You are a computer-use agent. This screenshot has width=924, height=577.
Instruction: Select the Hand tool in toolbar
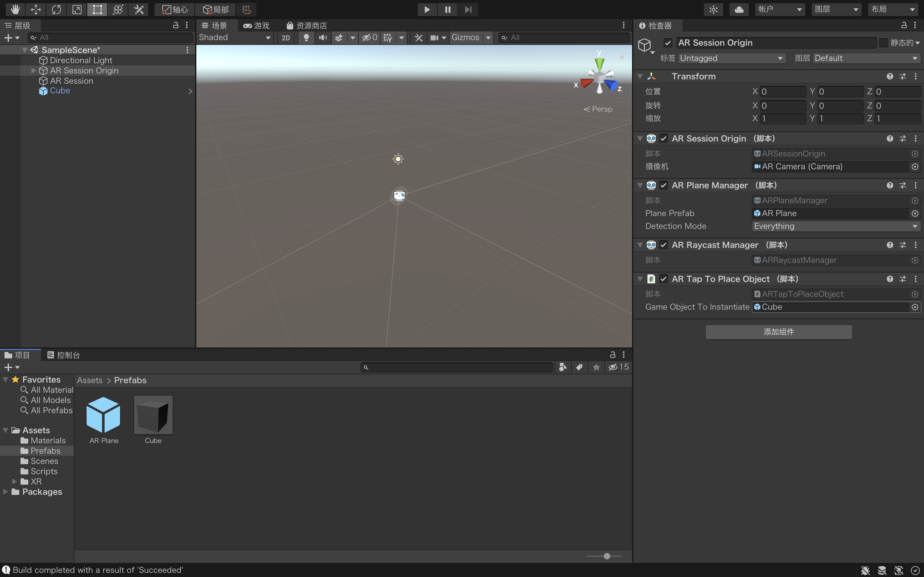pyautogui.click(x=15, y=9)
